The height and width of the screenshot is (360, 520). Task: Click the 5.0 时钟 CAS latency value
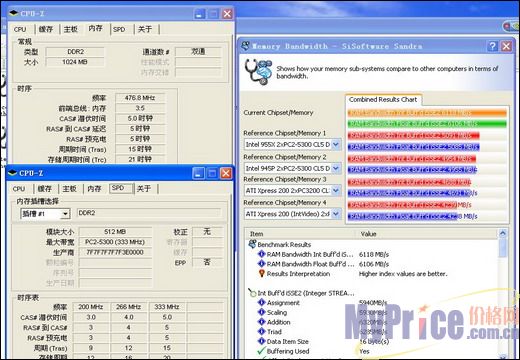(x=140, y=118)
